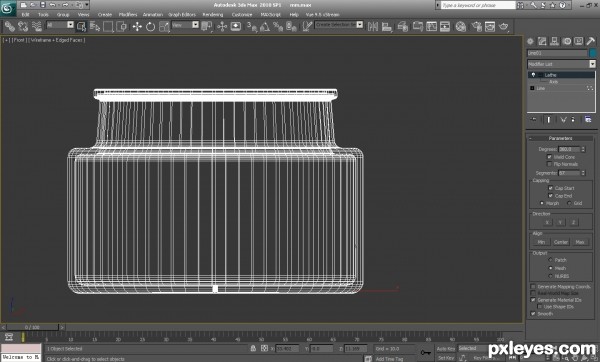Screen dimensions: 600x362
Task: Open Select by Name dialog
Action: pos(95,26)
